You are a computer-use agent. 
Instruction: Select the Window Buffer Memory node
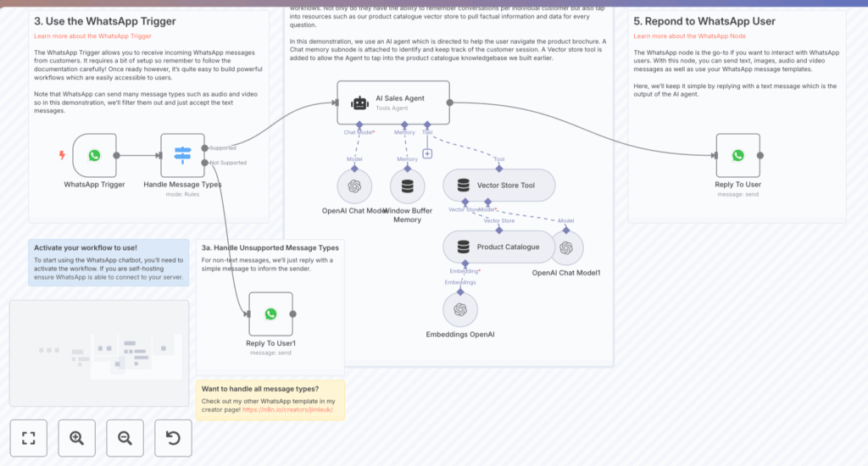pos(408,186)
